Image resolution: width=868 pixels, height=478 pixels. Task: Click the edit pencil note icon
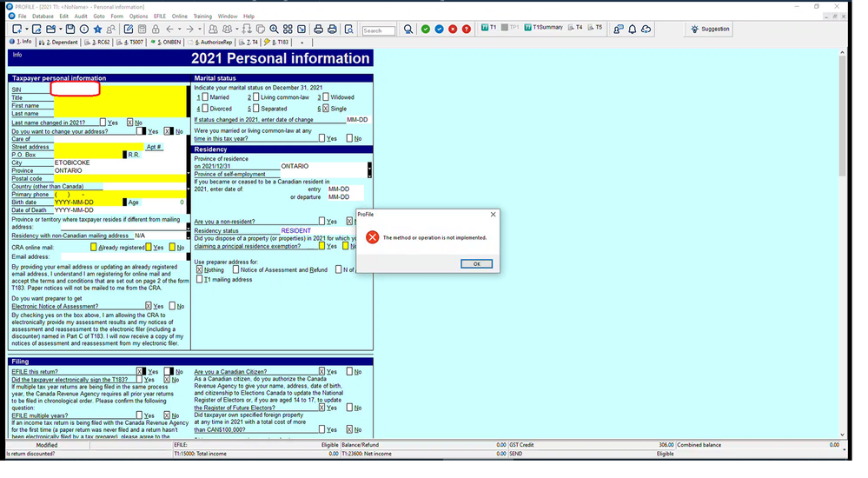[129, 30]
